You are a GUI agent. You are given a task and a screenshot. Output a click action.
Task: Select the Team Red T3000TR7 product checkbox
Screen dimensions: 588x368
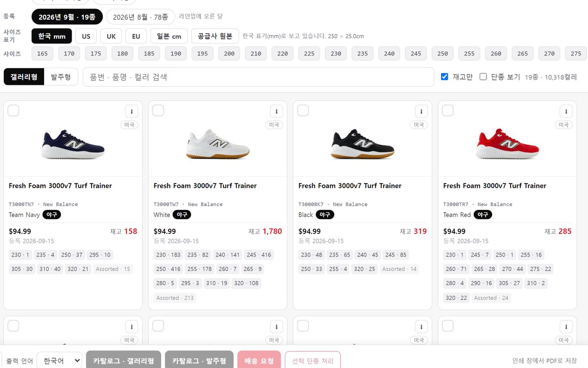tap(448, 110)
